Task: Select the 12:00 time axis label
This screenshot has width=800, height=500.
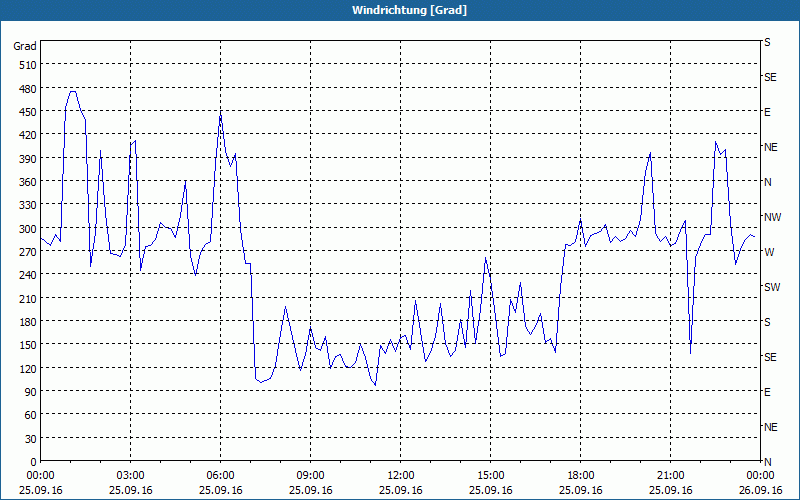Action: point(401,476)
